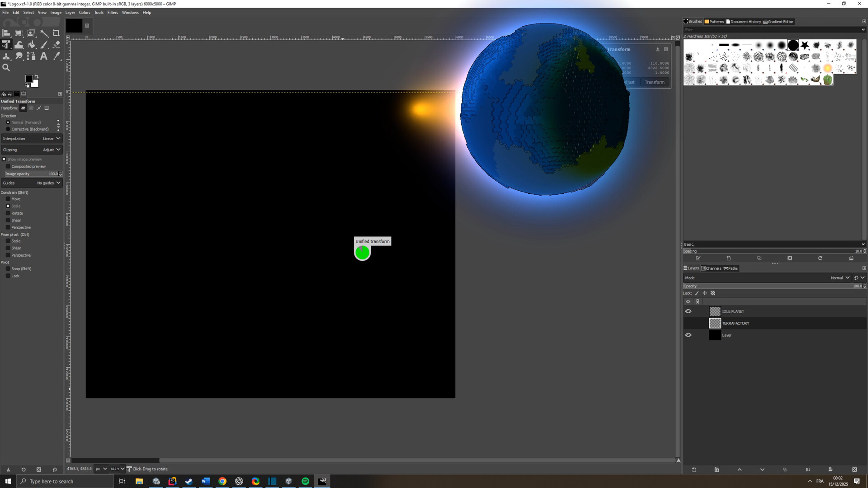
Task: Switch to the Channels tab
Action: [712, 268]
